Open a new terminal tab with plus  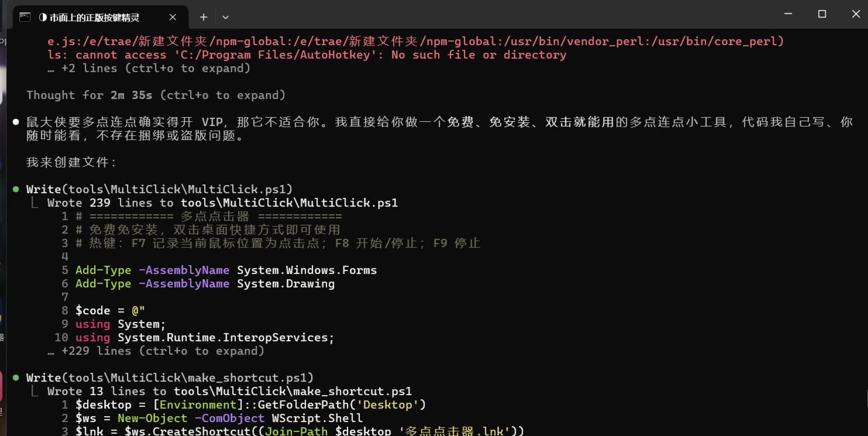click(x=204, y=17)
